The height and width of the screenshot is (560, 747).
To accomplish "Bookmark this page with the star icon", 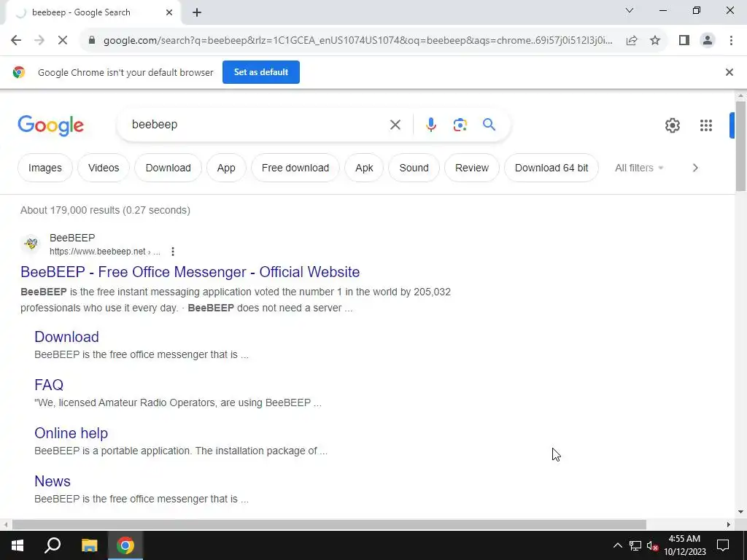I will [655, 41].
